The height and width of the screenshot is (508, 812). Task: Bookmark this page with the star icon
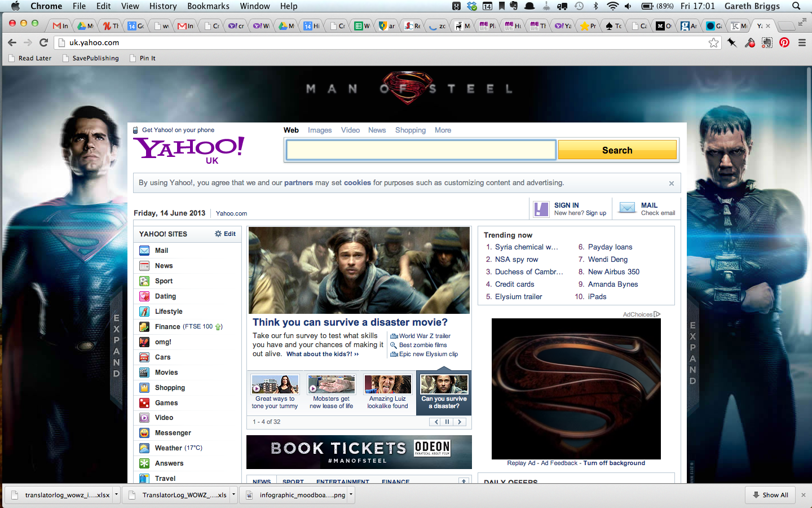click(714, 42)
